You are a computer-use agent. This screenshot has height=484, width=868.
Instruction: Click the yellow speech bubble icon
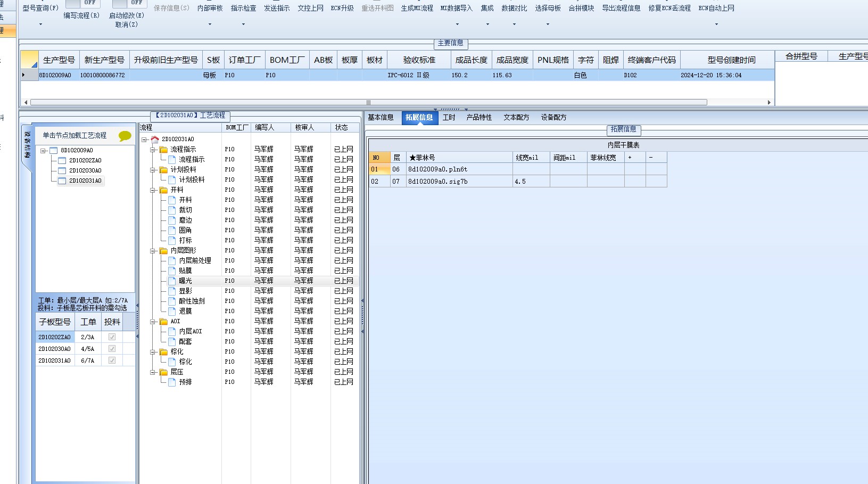point(125,136)
